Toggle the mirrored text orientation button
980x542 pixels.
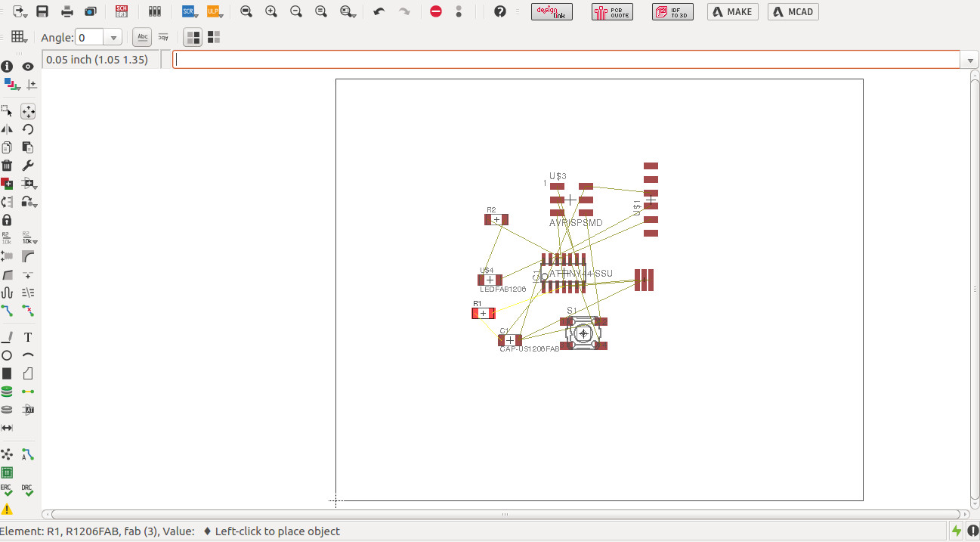click(x=162, y=37)
